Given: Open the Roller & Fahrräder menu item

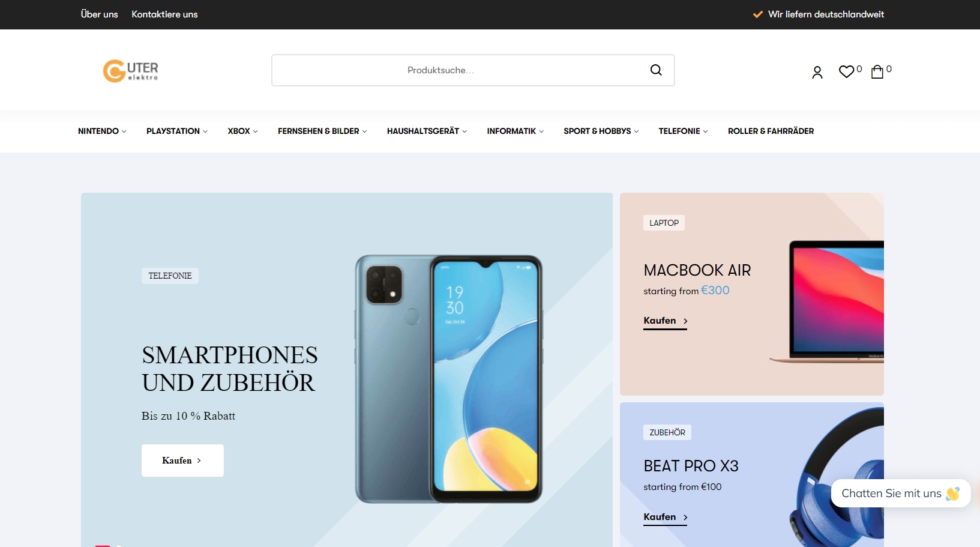Looking at the screenshot, I should click(771, 131).
